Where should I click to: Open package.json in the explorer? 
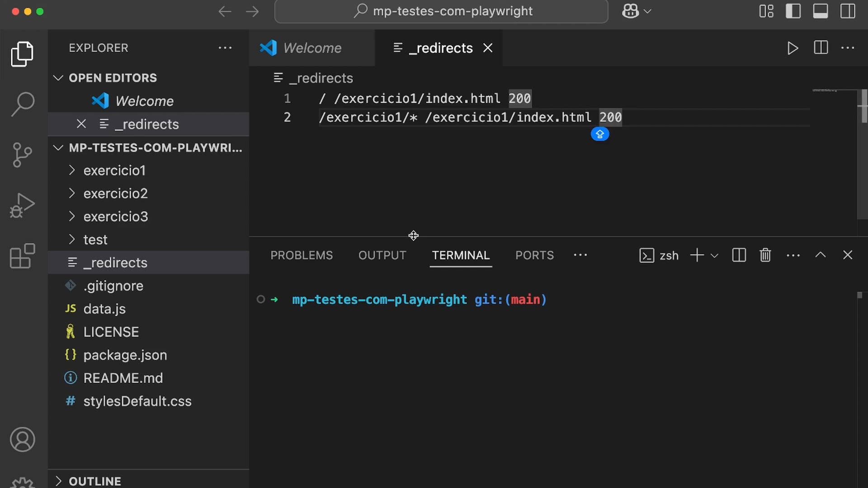[x=125, y=355]
